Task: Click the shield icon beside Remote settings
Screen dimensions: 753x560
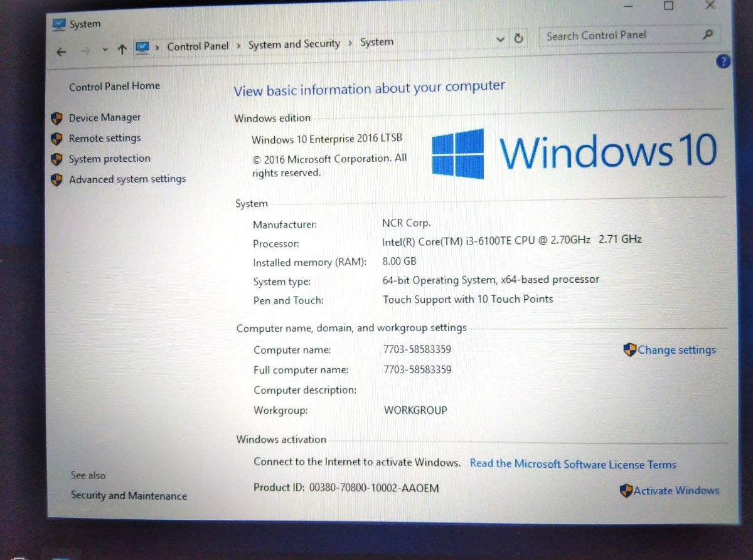Action: pos(57,139)
